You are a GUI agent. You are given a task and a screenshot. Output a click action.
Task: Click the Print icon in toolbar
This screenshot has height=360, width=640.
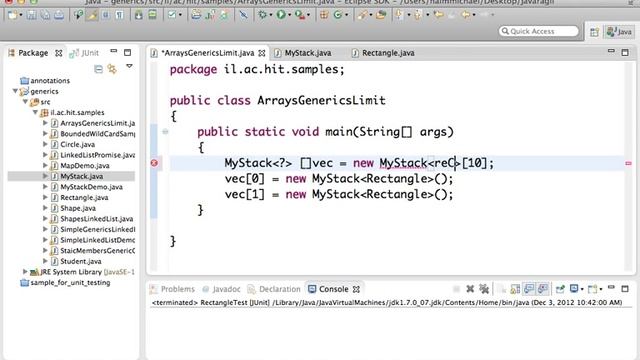click(59, 15)
